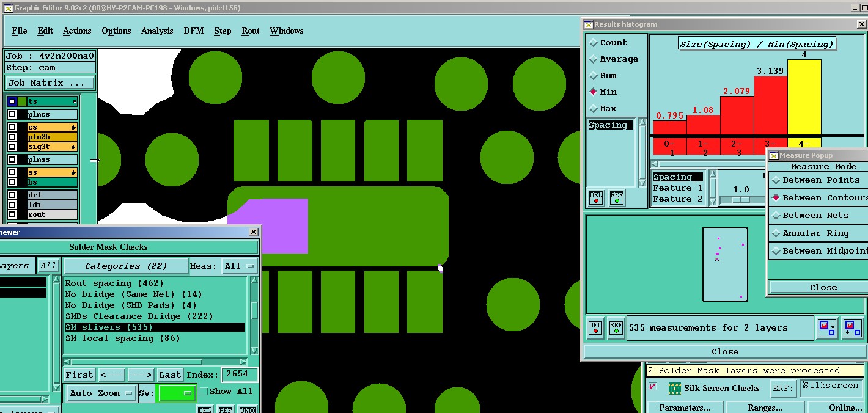Select Count histogram mode

tap(593, 43)
